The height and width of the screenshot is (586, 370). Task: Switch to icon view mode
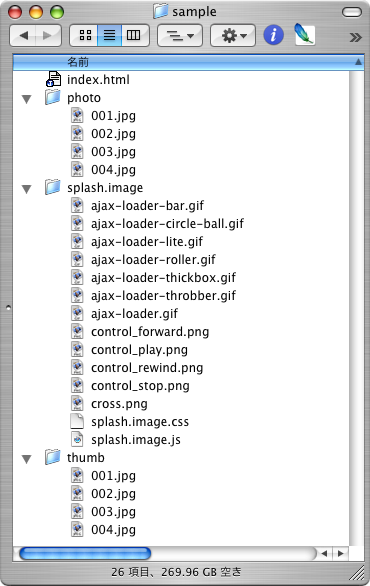[x=84, y=36]
